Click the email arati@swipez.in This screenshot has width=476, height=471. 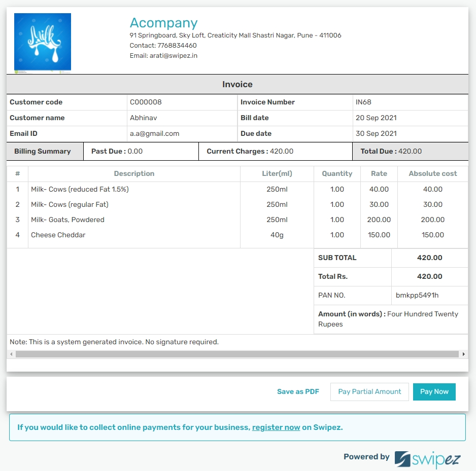pyautogui.click(x=173, y=55)
